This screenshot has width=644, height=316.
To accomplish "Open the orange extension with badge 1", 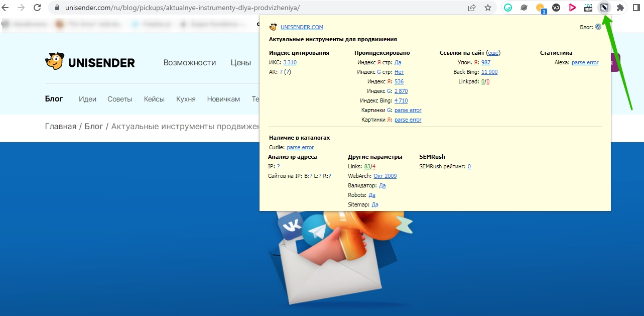I will [541, 8].
